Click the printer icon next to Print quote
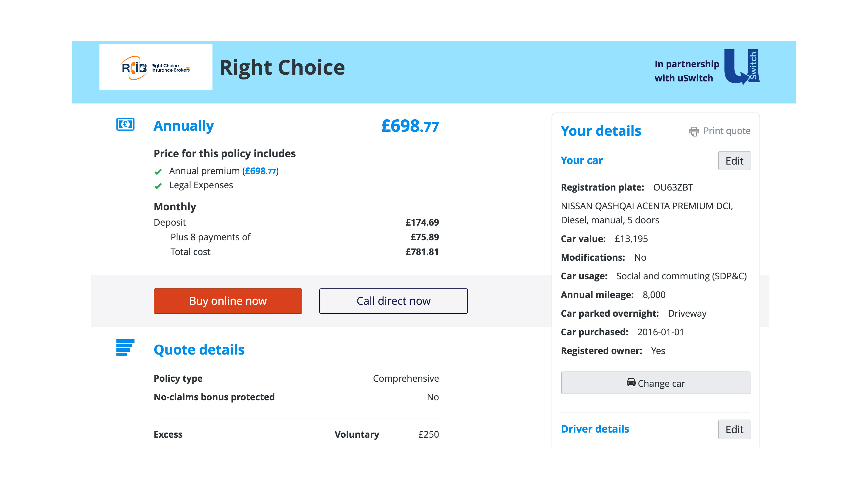The width and height of the screenshot is (868, 488). (x=693, y=131)
